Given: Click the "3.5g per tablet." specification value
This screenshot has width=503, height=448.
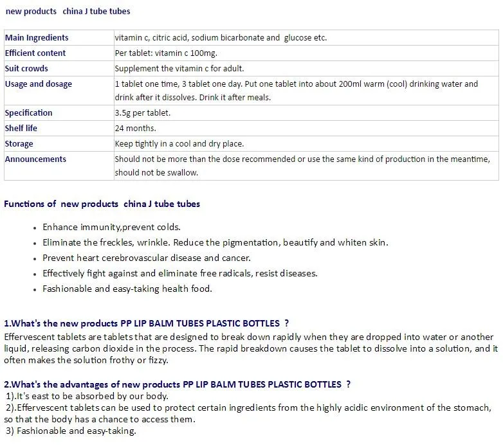Looking at the screenshot, I should (143, 113).
